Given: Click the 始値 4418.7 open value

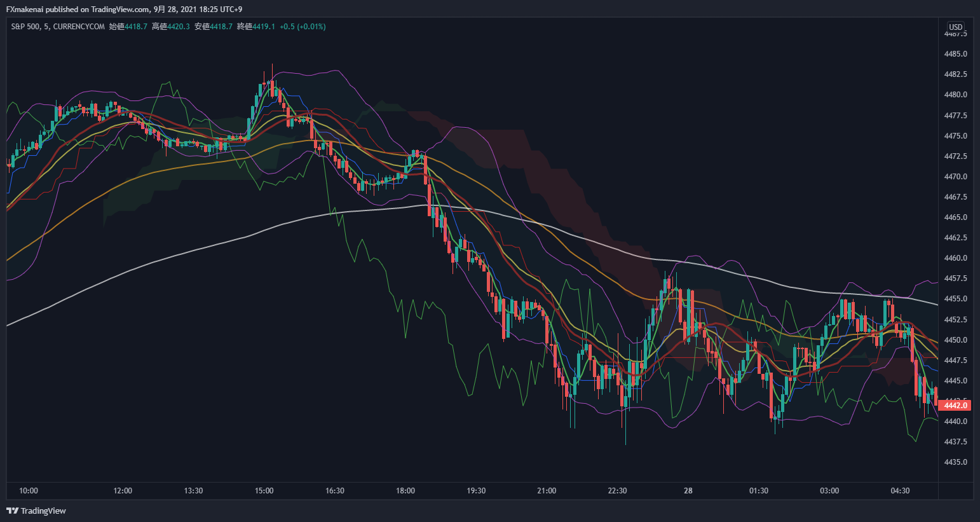Looking at the screenshot, I should (x=128, y=27).
